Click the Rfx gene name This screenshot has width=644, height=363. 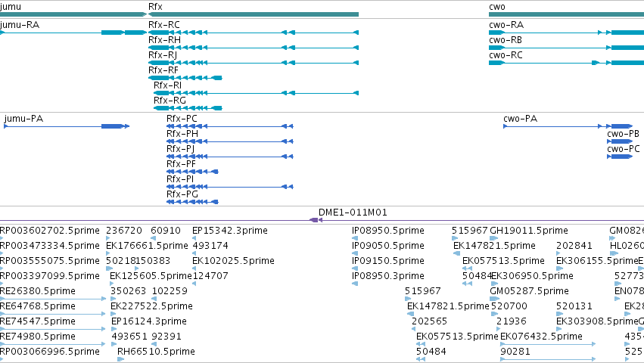[155, 7]
